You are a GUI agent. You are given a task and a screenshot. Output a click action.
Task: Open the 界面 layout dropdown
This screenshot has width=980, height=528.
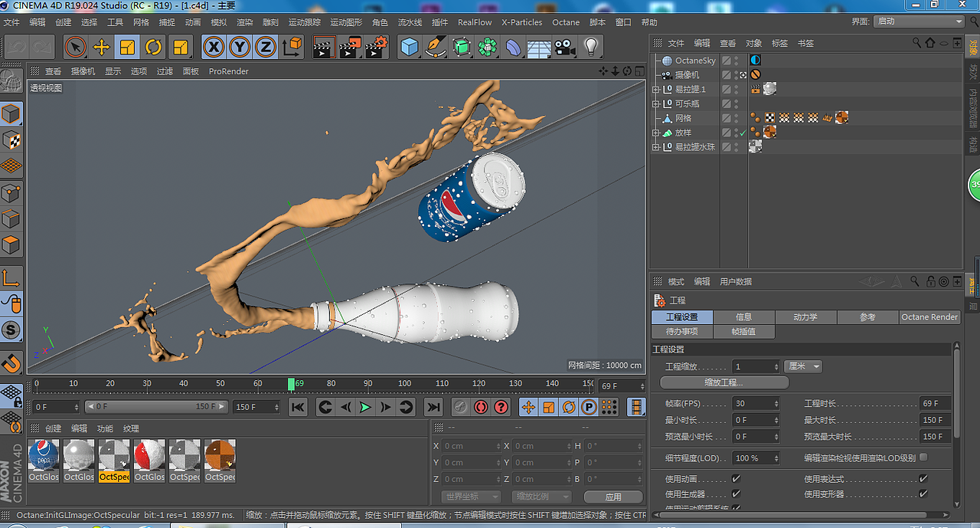(919, 21)
